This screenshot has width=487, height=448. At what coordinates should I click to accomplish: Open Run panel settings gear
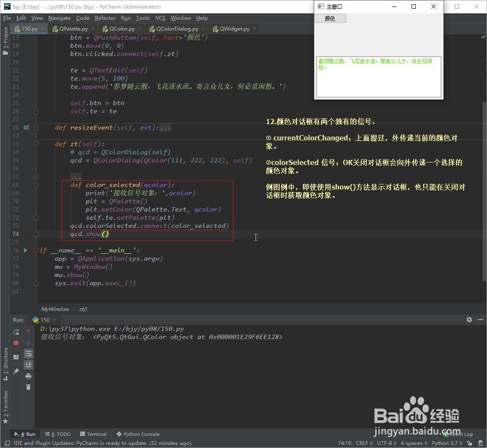pos(469,319)
